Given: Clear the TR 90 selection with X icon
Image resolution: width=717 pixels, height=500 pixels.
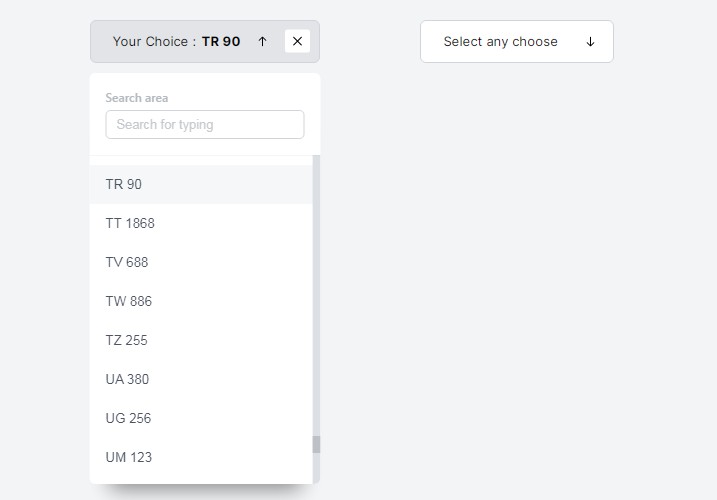Looking at the screenshot, I should pos(297,41).
